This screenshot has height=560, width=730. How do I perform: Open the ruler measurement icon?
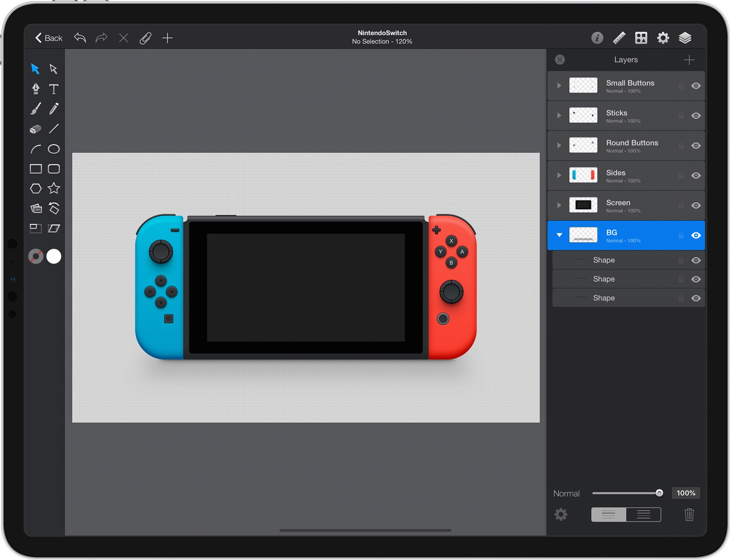tap(619, 38)
